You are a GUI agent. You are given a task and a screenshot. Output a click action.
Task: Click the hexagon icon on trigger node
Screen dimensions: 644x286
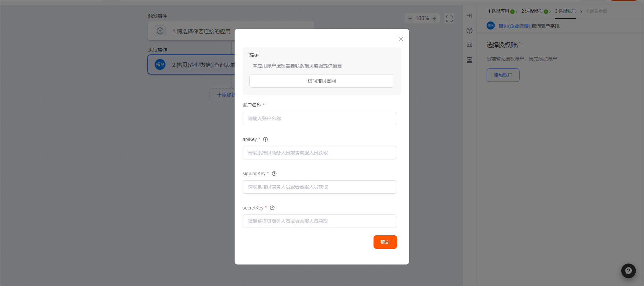(160, 31)
